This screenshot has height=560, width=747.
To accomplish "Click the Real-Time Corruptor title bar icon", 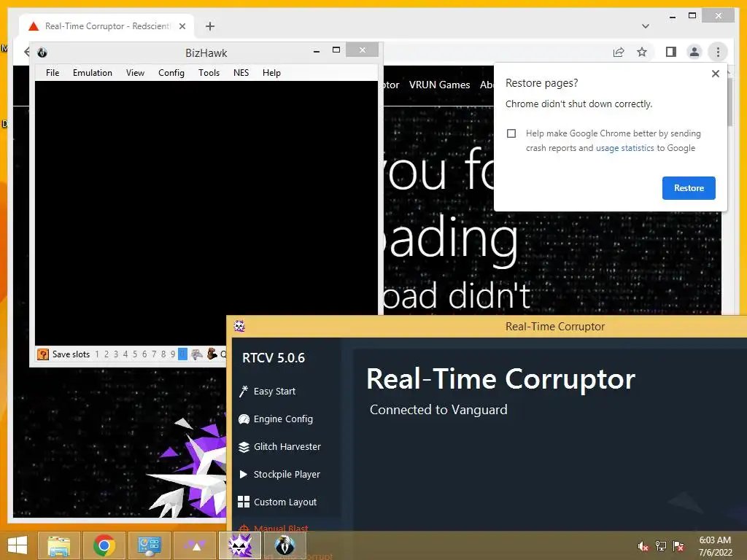I will pos(239,326).
